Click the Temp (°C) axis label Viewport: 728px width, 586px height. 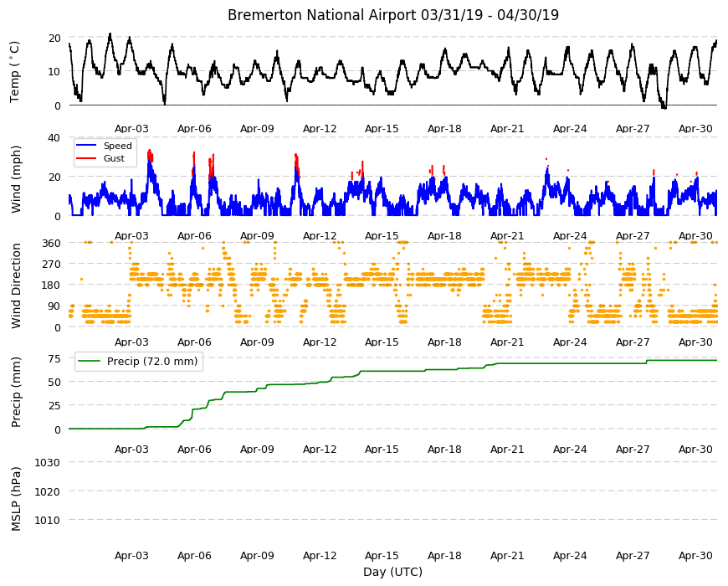[15, 71]
